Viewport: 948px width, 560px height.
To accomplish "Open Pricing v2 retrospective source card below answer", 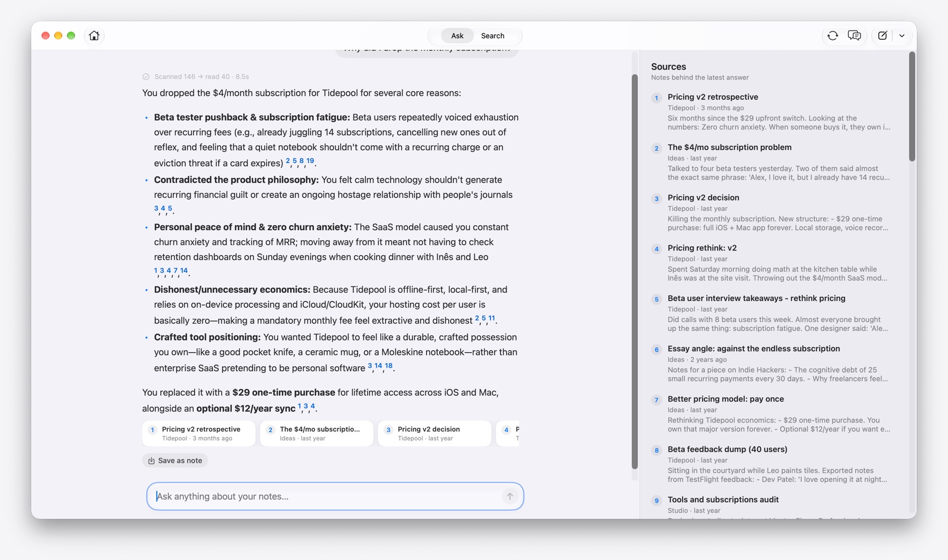I will 199,433.
